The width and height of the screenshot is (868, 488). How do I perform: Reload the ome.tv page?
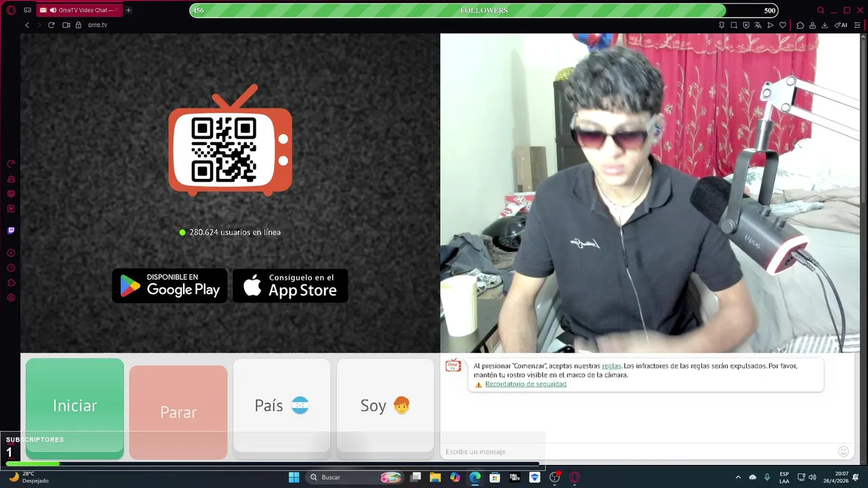[x=51, y=25]
